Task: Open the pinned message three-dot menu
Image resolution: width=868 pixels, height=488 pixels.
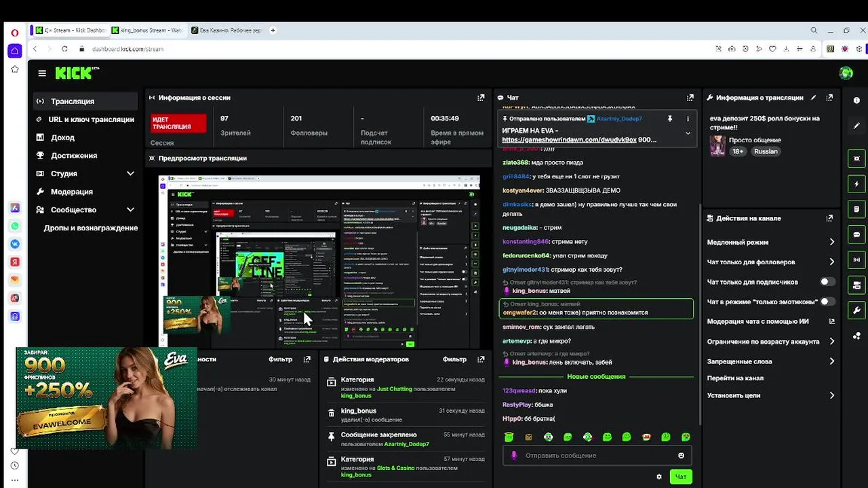Action: pos(688,119)
